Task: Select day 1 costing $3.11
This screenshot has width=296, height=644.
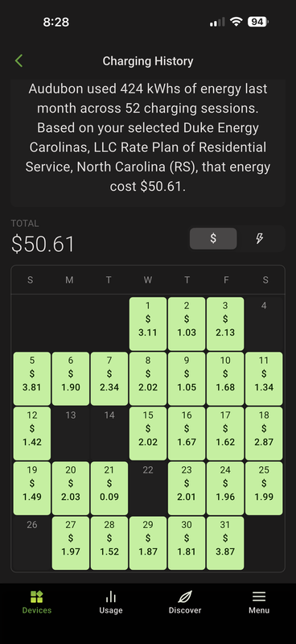Action: click(148, 324)
